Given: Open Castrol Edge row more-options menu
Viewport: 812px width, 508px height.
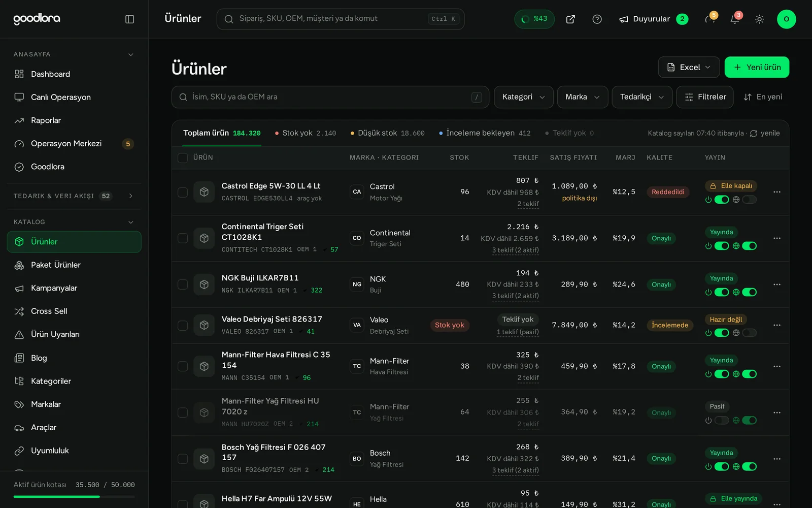Looking at the screenshot, I should tap(776, 192).
